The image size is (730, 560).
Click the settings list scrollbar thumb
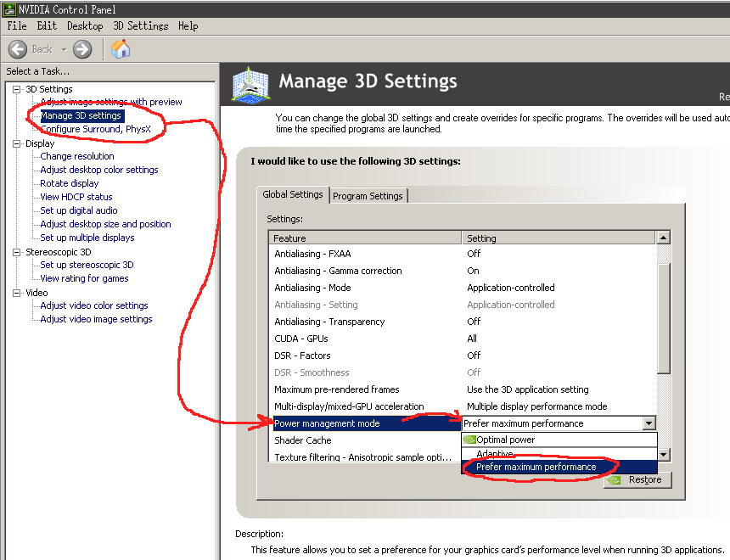coord(664,318)
